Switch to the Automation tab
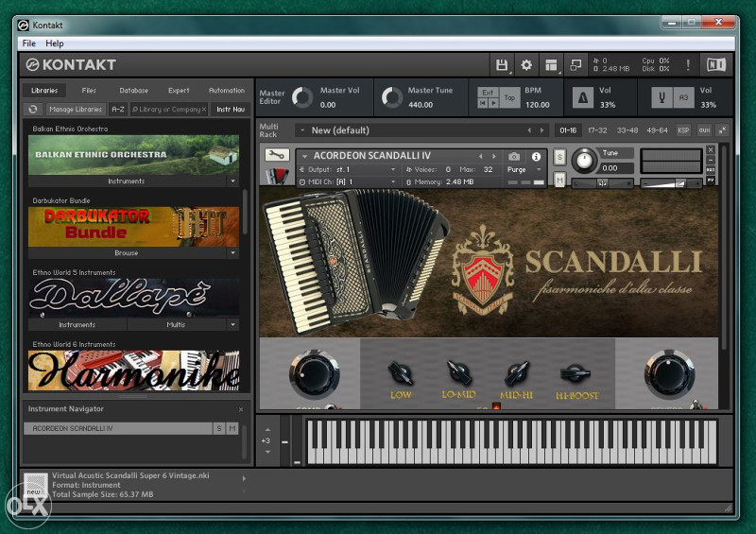Viewport: 756px width, 534px height. click(227, 90)
